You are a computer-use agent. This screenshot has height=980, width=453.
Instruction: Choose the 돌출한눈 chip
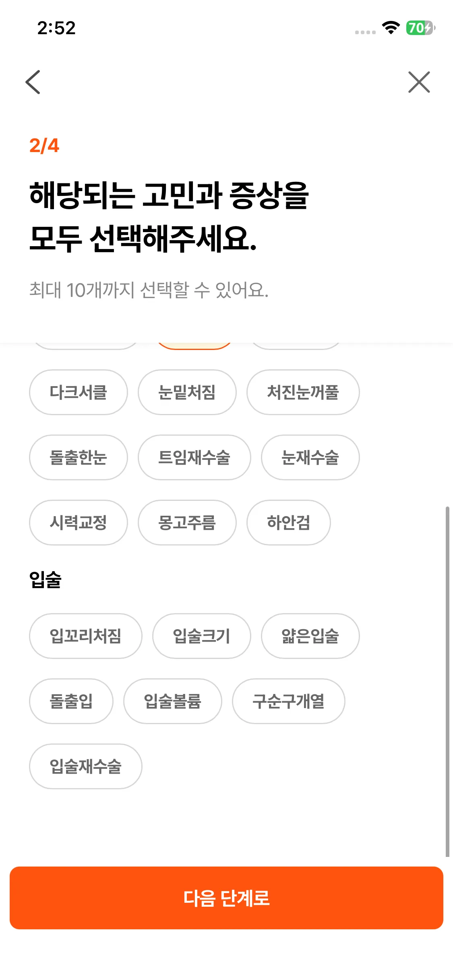[x=79, y=457]
